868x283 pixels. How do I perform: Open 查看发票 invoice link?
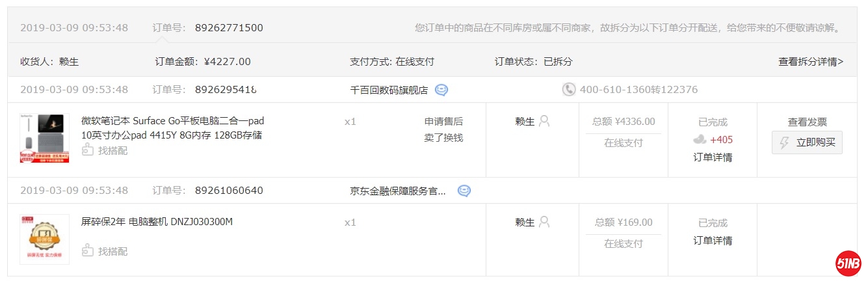(807, 122)
